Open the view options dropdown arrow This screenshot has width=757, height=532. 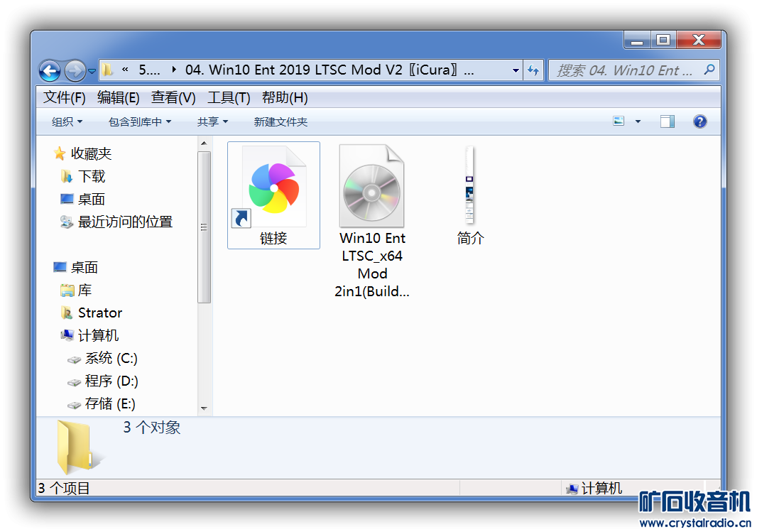tap(638, 121)
